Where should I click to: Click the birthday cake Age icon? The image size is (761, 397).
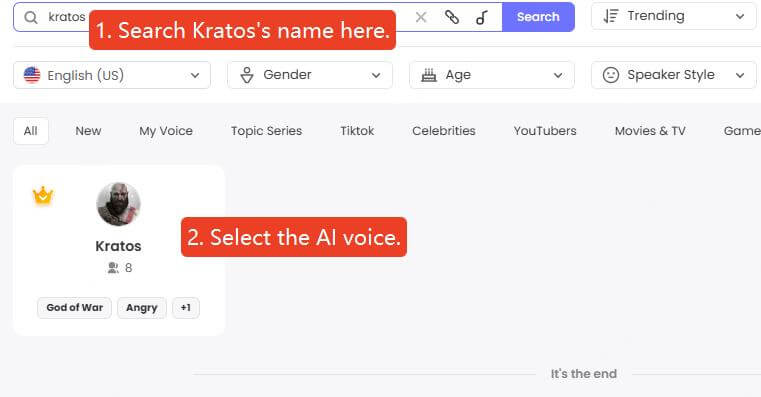pyautogui.click(x=429, y=75)
